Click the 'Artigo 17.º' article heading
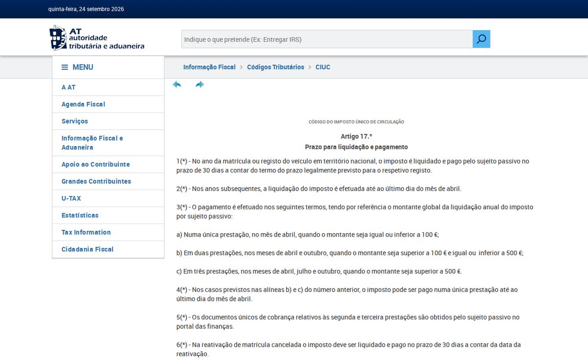The height and width of the screenshot is (364, 588). (x=356, y=136)
